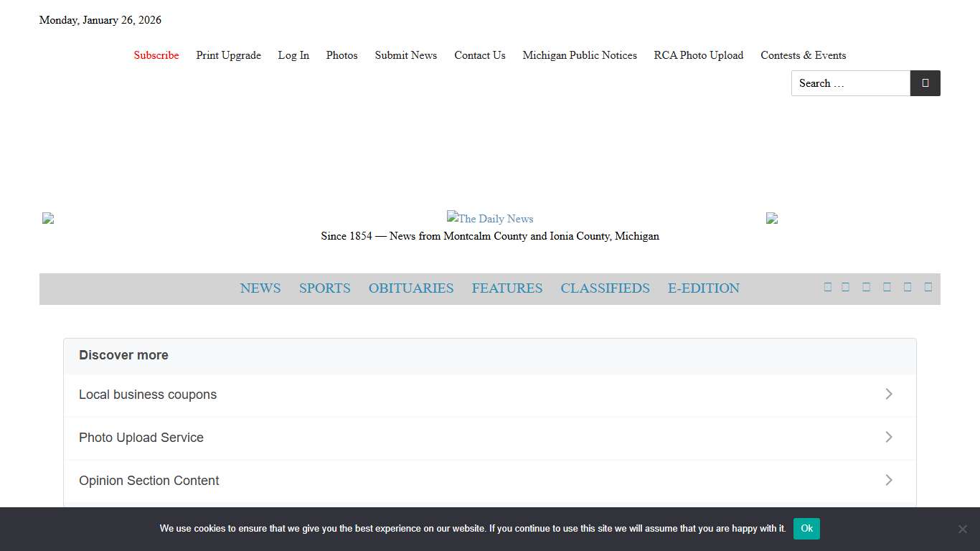This screenshot has height=551, width=980.
Task: Open the OBITUARIES section
Action: tap(411, 288)
